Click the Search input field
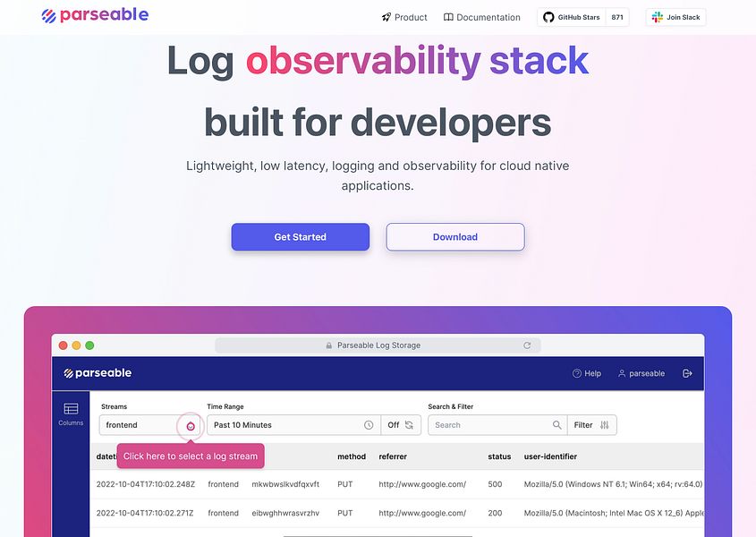Screen dimensions: 756x537 (x=497, y=425)
